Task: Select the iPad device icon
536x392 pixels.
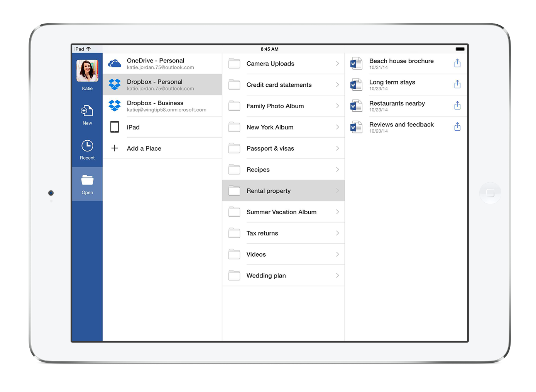Action: pyautogui.click(x=114, y=127)
